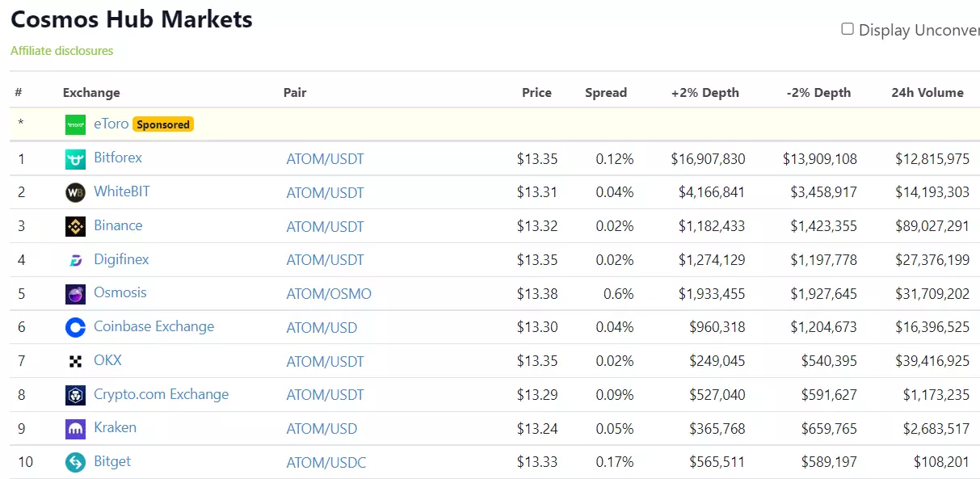Open the Affiliate disclosures link
This screenshot has height=479, width=980.
click(61, 51)
